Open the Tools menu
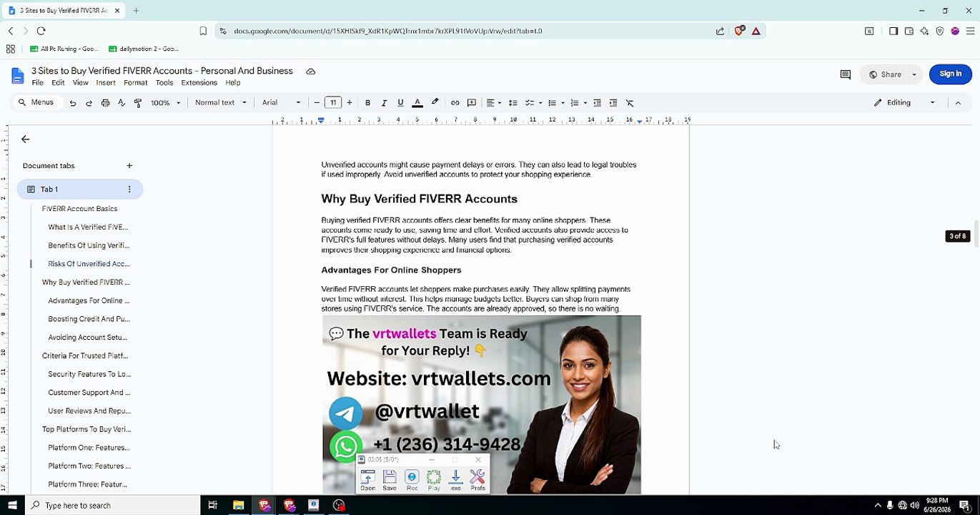 [164, 83]
